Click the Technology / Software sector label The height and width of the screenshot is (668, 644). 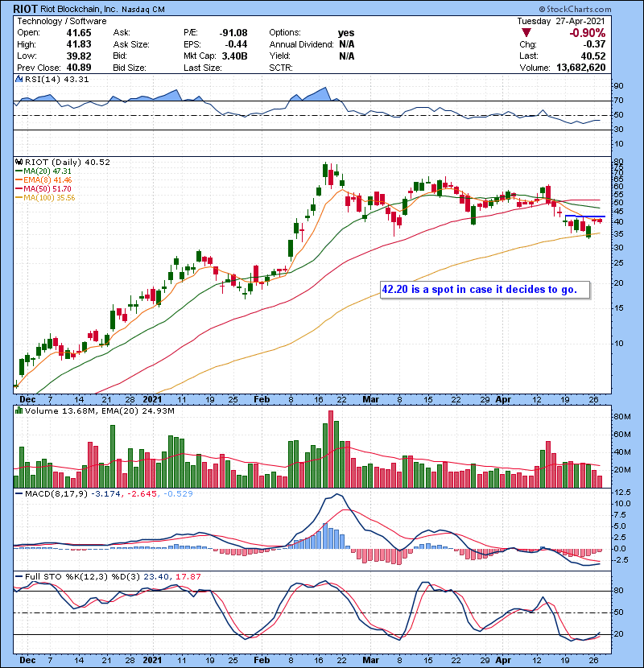point(62,21)
